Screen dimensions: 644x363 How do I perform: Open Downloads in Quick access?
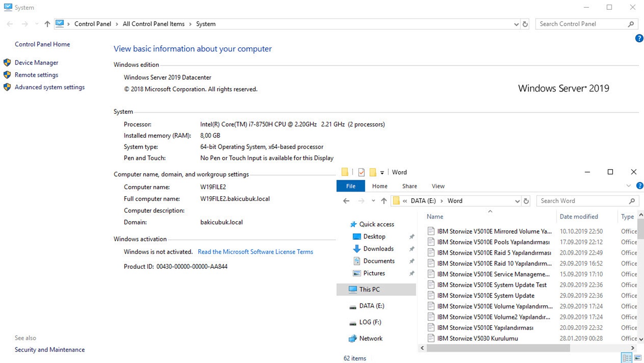378,249
